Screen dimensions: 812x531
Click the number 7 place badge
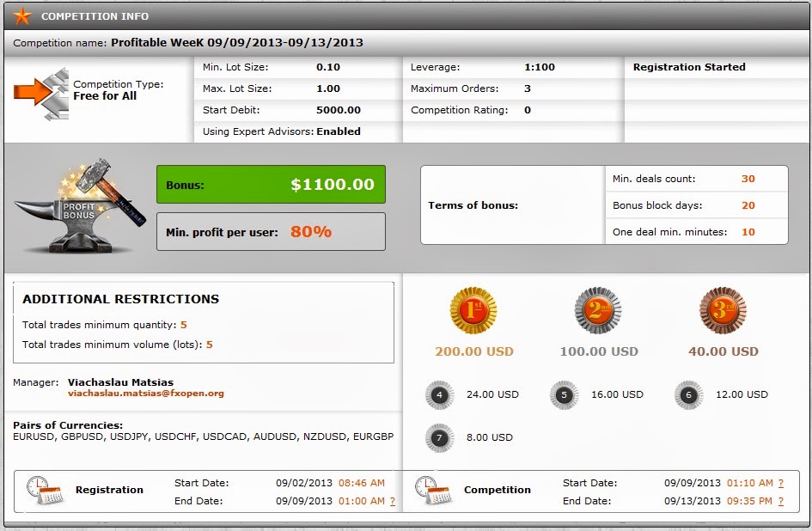(440, 437)
